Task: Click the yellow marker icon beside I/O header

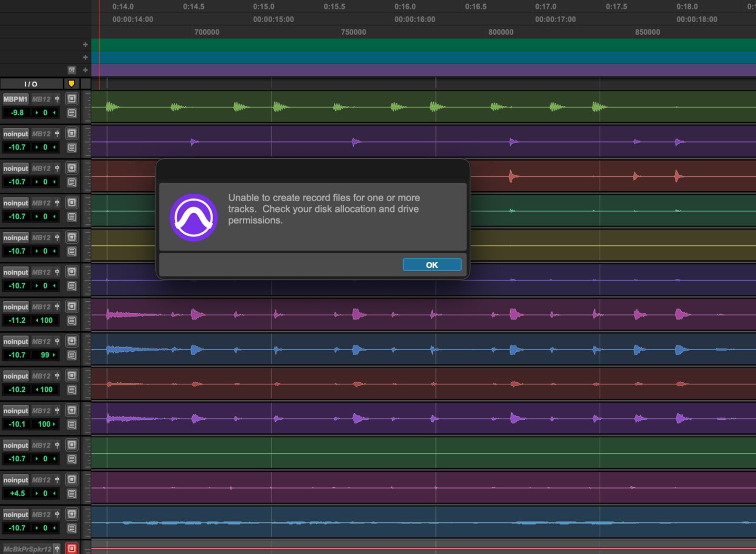Action: (72, 84)
